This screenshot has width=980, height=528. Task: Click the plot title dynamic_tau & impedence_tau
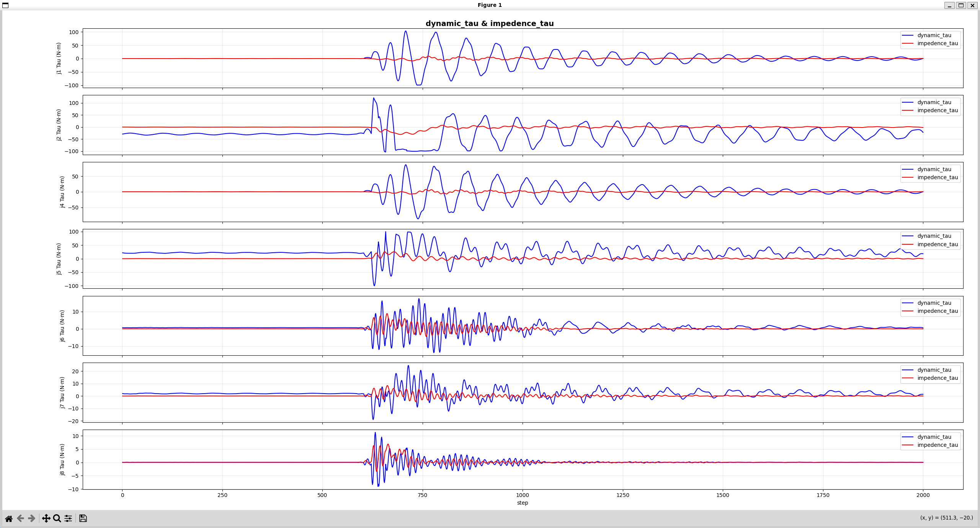490,23
